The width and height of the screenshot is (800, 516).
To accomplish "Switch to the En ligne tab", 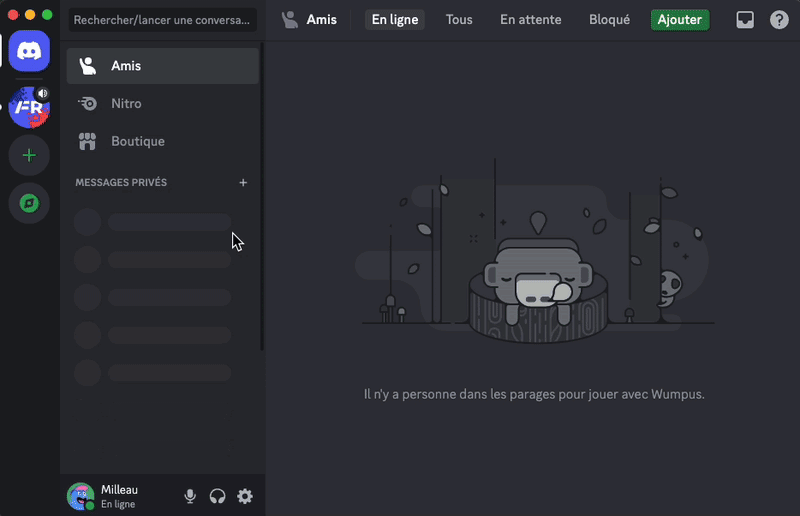I will coord(394,20).
